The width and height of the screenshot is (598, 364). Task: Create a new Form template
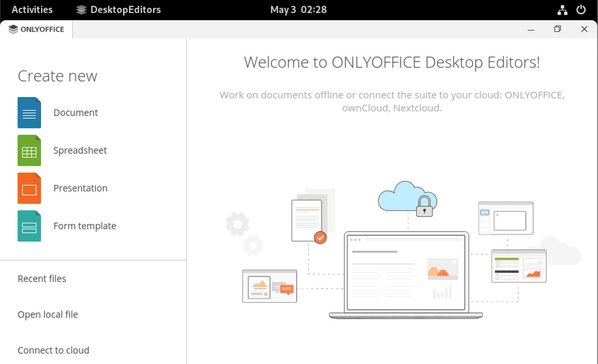[85, 226]
